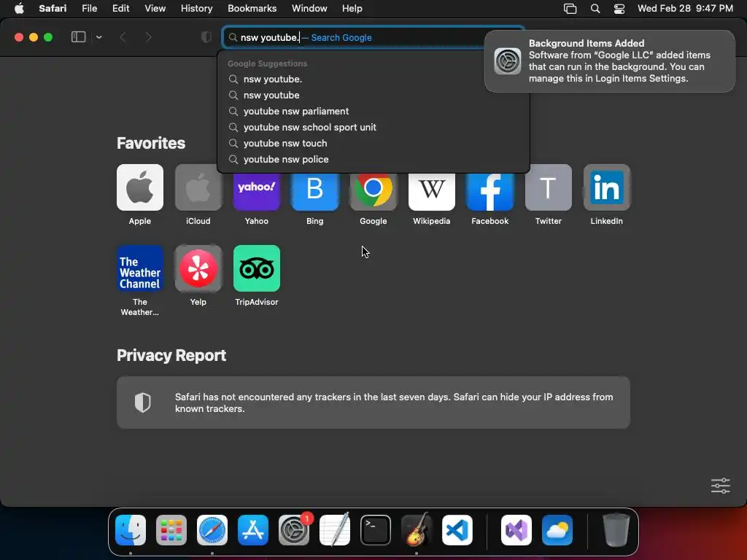Go forward with the forward arrow
Viewport: 747px width, 560px height.
tap(148, 37)
